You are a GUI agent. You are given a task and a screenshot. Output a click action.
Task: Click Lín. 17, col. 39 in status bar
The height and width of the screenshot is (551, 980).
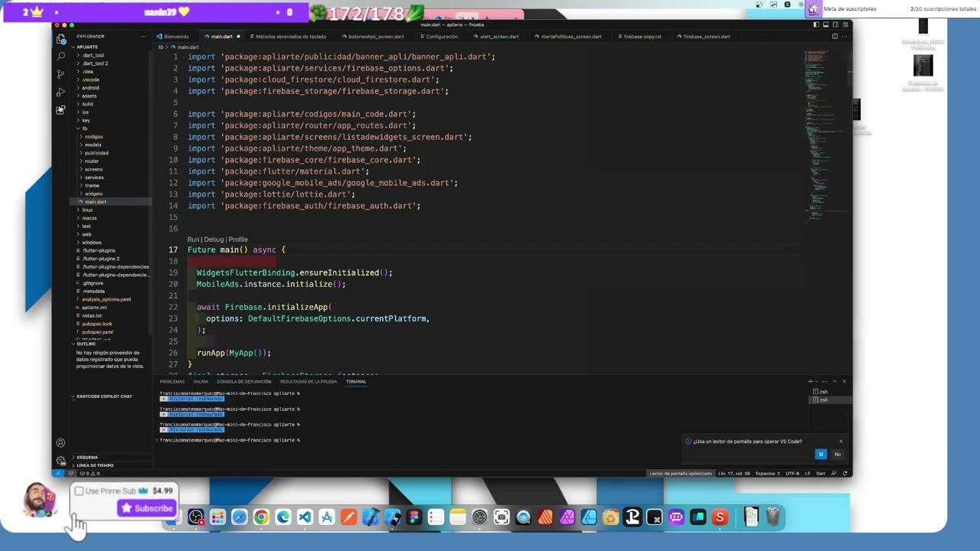[x=733, y=473]
